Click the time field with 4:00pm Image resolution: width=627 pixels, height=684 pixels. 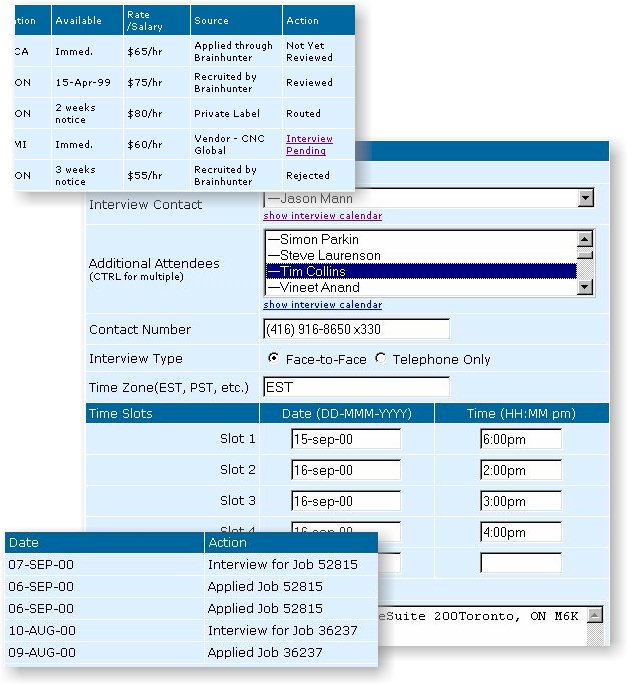(x=521, y=532)
